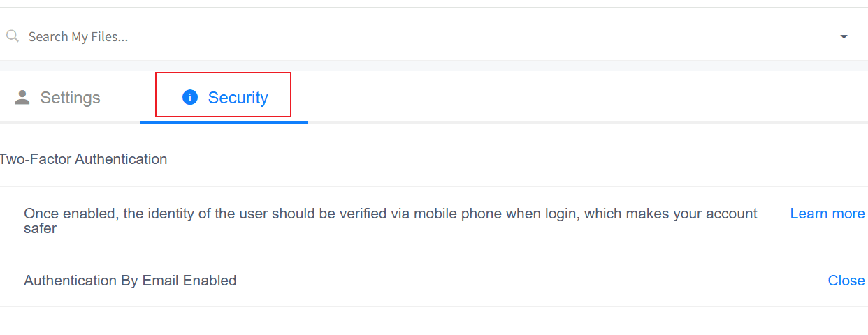Screen dimensions: 868x335
Task: Click Close to disable email authentication
Action: click(x=846, y=281)
